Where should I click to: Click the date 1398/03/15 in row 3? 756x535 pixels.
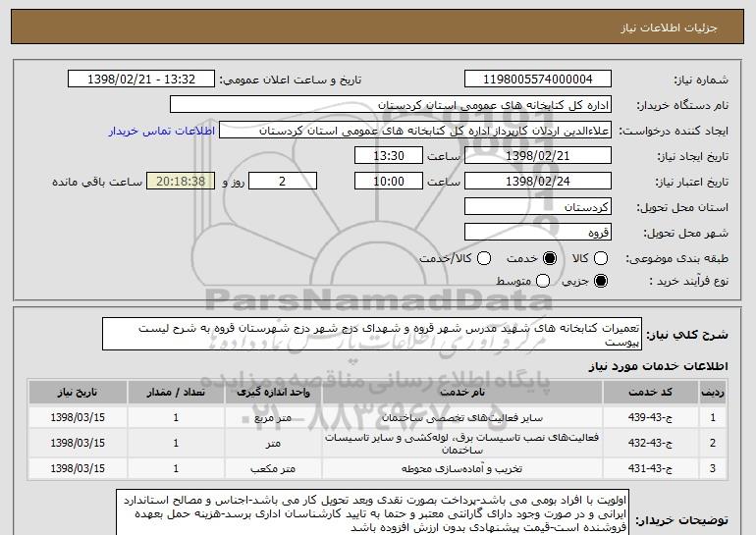[x=78, y=468]
